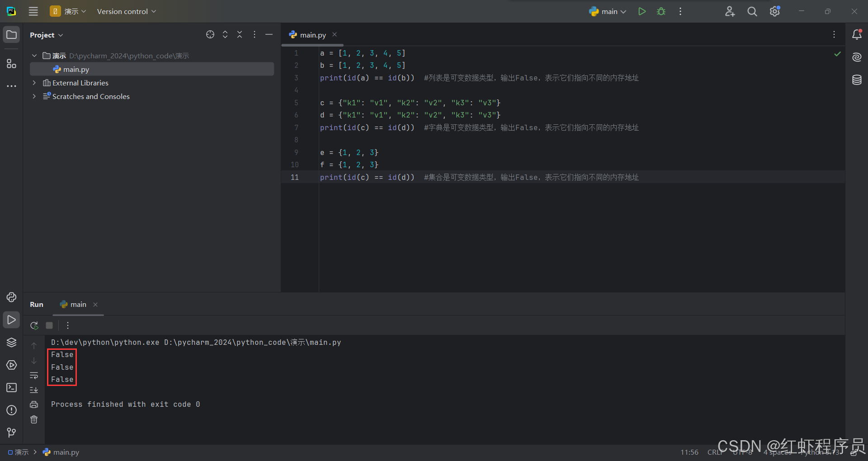The height and width of the screenshot is (461, 868).
Task: Open the Project view dropdown
Action: tap(47, 35)
